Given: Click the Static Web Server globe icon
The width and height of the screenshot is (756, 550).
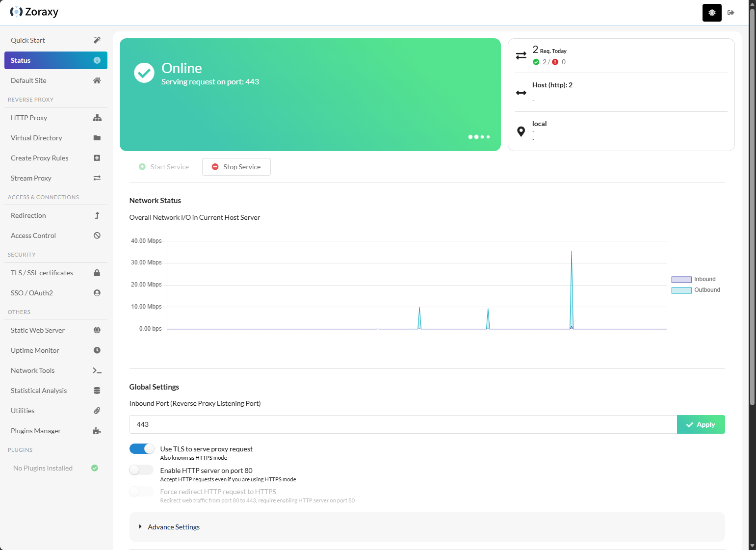Looking at the screenshot, I should point(97,330).
